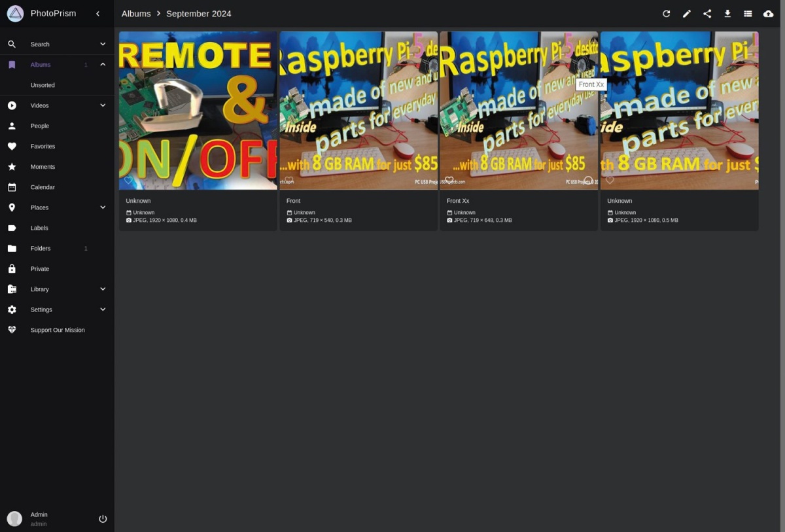
Task: Expand the Settings submenu arrow
Action: (x=103, y=310)
